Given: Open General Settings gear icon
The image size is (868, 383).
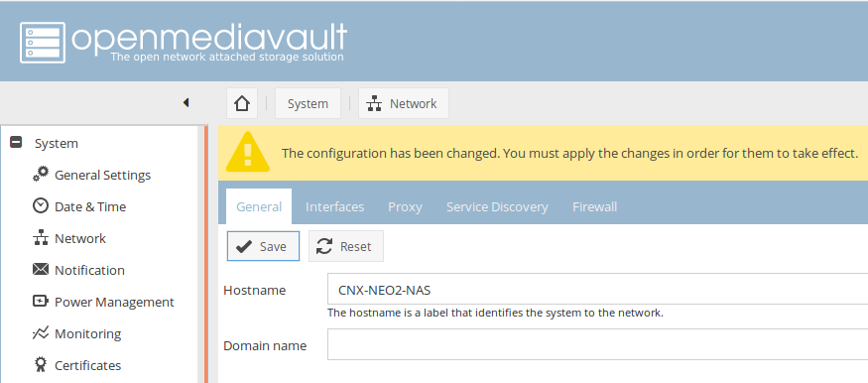Looking at the screenshot, I should (41, 174).
